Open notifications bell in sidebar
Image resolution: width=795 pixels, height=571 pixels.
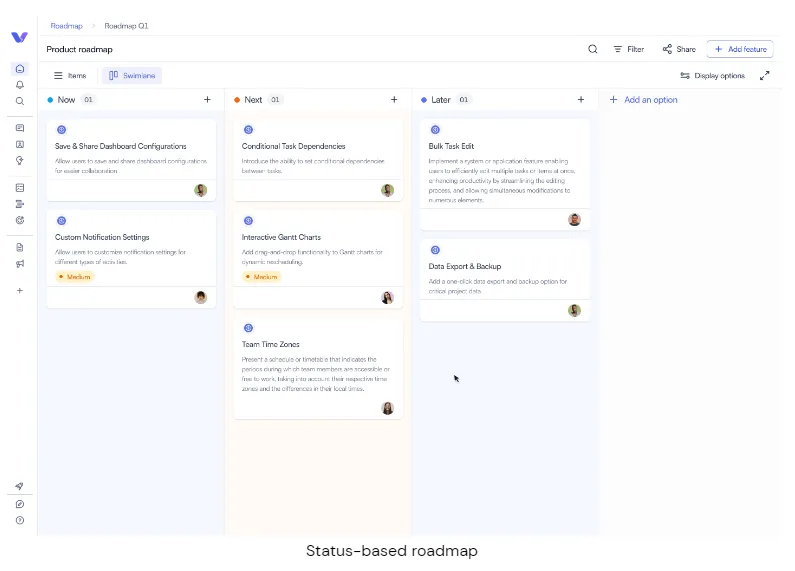(x=20, y=85)
